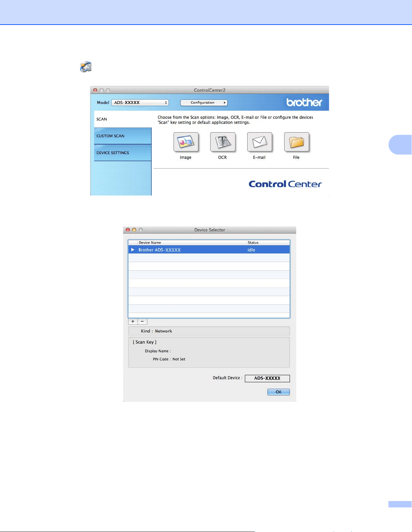Screen dimensions: 412x532
Task: Open the Image scan option icon
Action: tap(186, 142)
